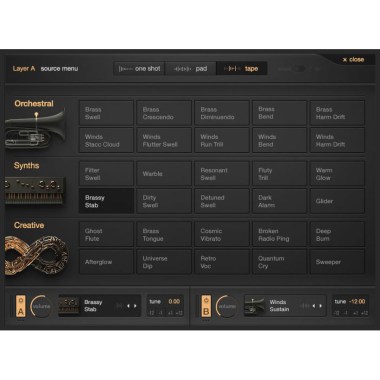Pick the Winds Run Trill source
Viewport: 380px width, 380px height.
coord(222,140)
